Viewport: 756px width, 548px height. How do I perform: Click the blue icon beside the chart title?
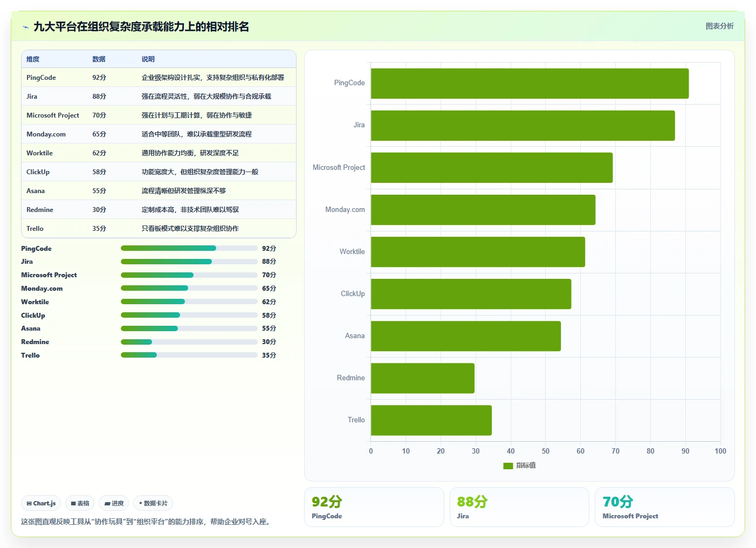25,27
